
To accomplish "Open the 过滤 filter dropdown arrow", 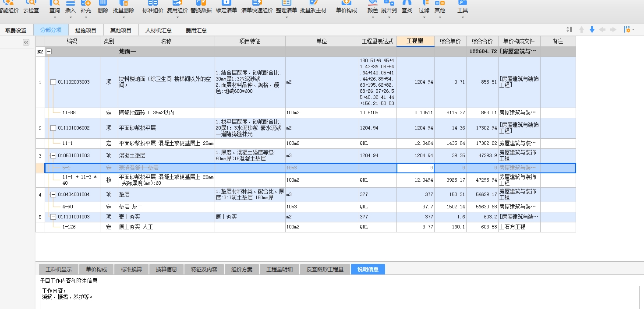I will pyautogui.click(x=424, y=18).
